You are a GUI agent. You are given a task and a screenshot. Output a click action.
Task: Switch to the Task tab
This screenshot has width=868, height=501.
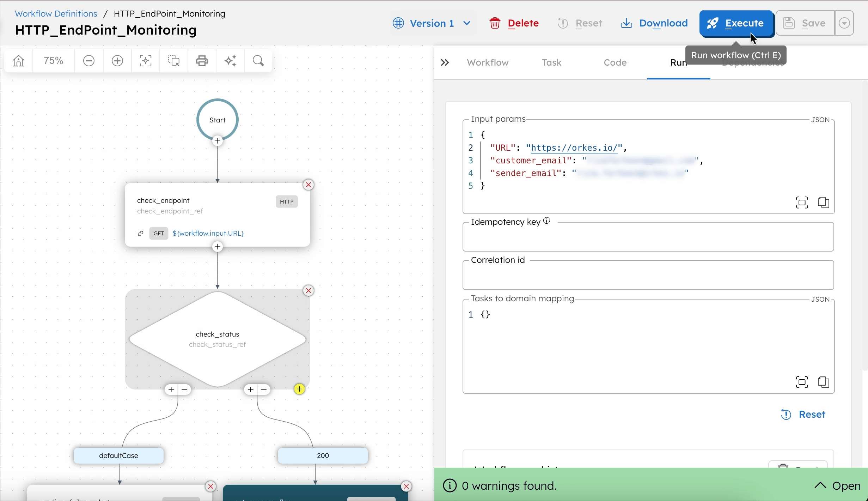552,62
